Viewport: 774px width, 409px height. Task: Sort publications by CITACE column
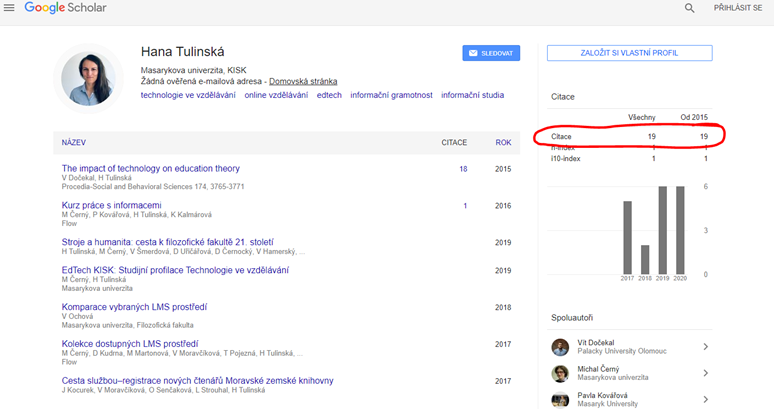(454, 143)
